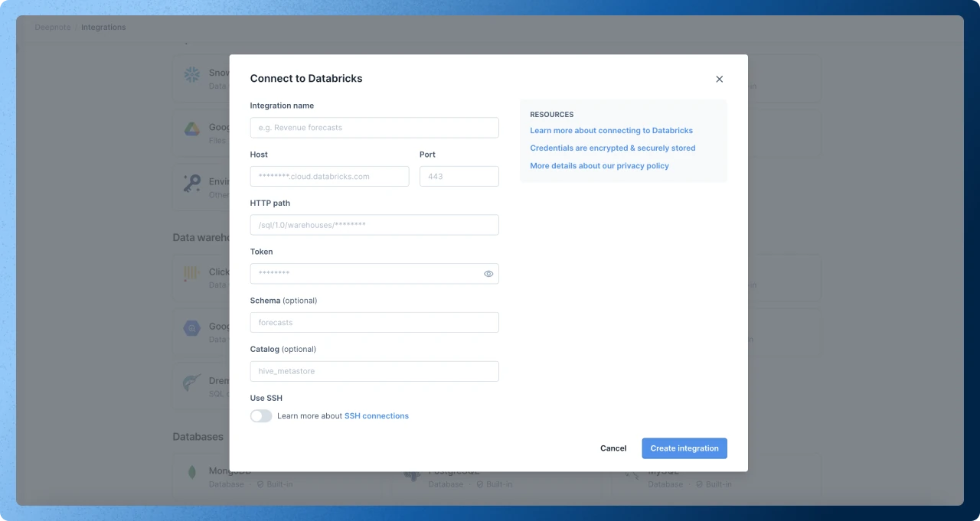Select the Port input field
The width and height of the screenshot is (980, 521).
[459, 177]
